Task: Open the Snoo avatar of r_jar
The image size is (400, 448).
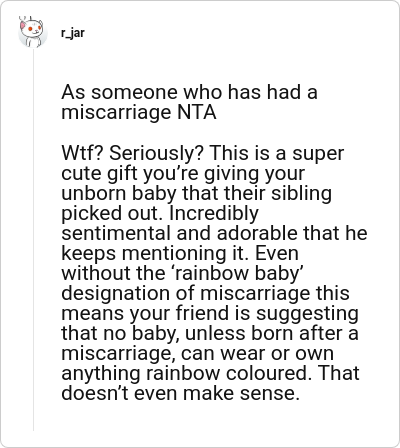Action: (x=33, y=32)
